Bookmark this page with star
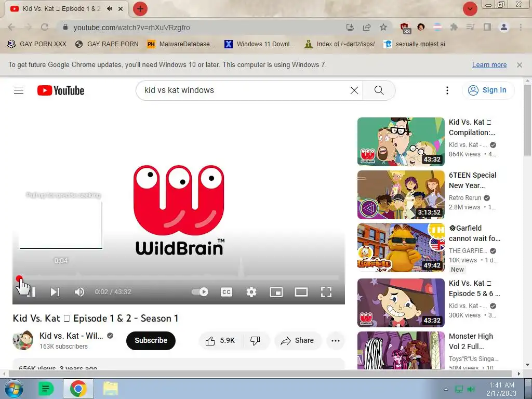 (383, 27)
